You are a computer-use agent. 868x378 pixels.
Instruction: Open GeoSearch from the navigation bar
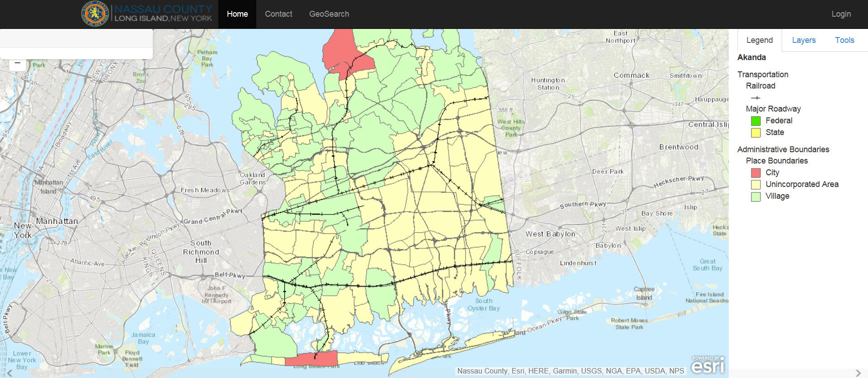click(x=329, y=14)
